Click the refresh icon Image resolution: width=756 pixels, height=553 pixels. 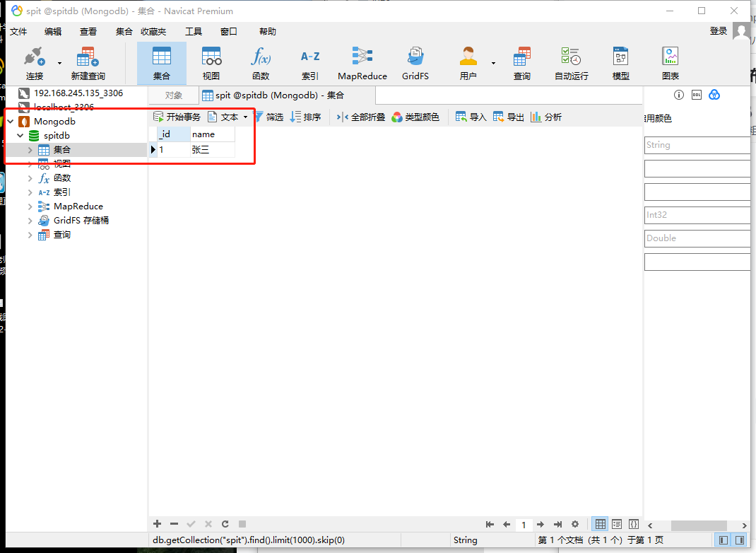coord(225,524)
